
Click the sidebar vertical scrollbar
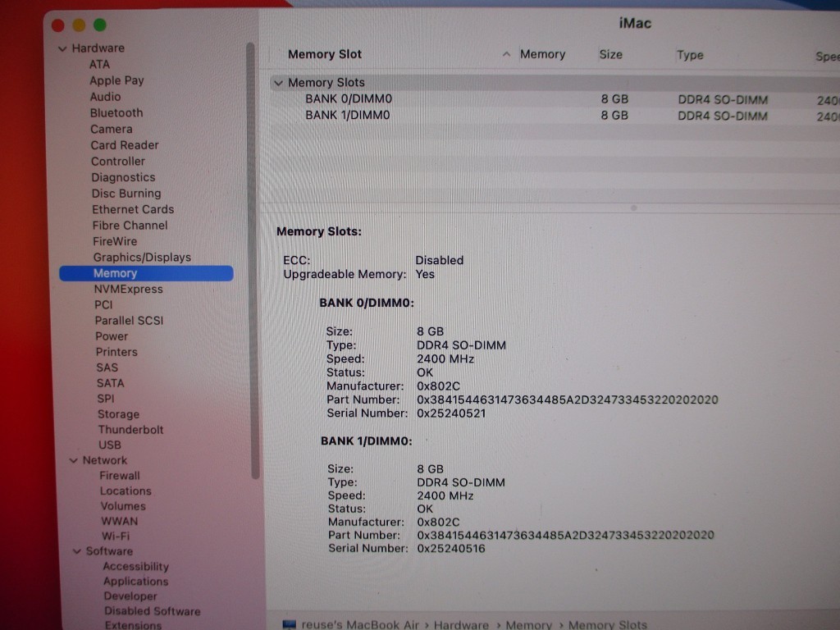(x=251, y=260)
